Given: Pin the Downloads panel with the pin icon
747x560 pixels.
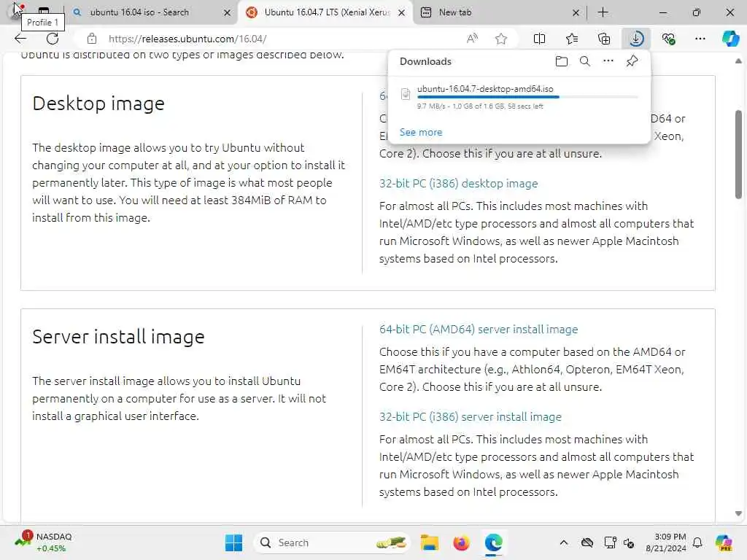Looking at the screenshot, I should [632, 61].
